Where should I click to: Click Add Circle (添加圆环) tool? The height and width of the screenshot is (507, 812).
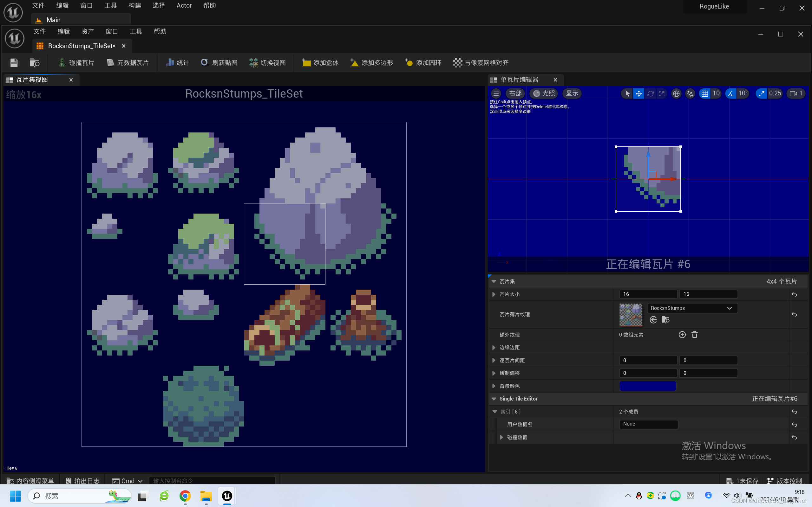[x=423, y=63]
